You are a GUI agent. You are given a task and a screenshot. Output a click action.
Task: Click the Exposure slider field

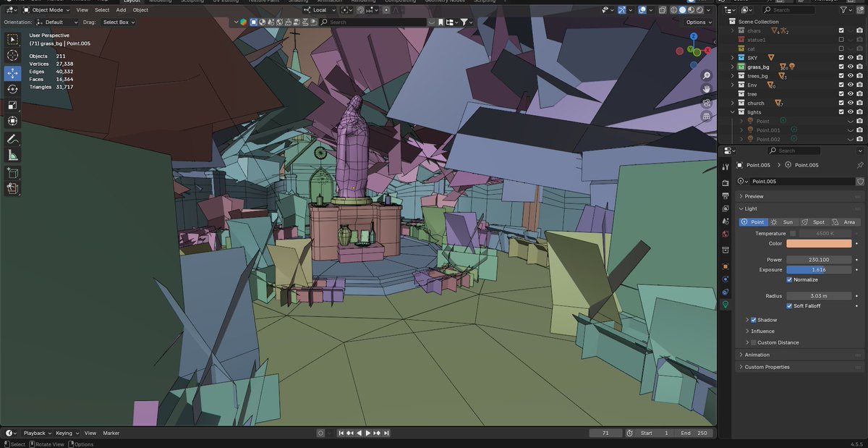pyautogui.click(x=819, y=269)
